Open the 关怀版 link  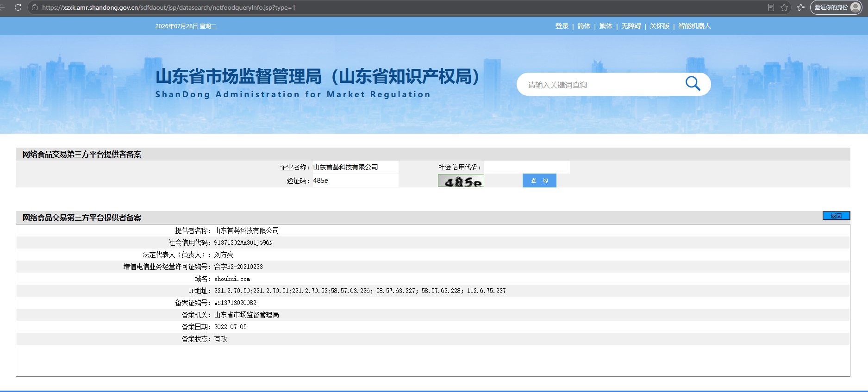click(660, 26)
